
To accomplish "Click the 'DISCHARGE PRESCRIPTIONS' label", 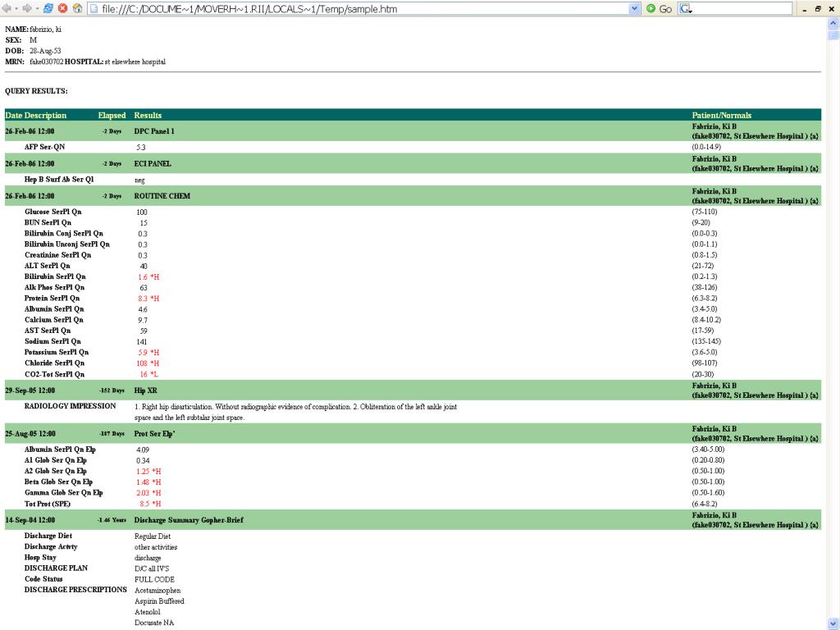I will click(75, 590).
